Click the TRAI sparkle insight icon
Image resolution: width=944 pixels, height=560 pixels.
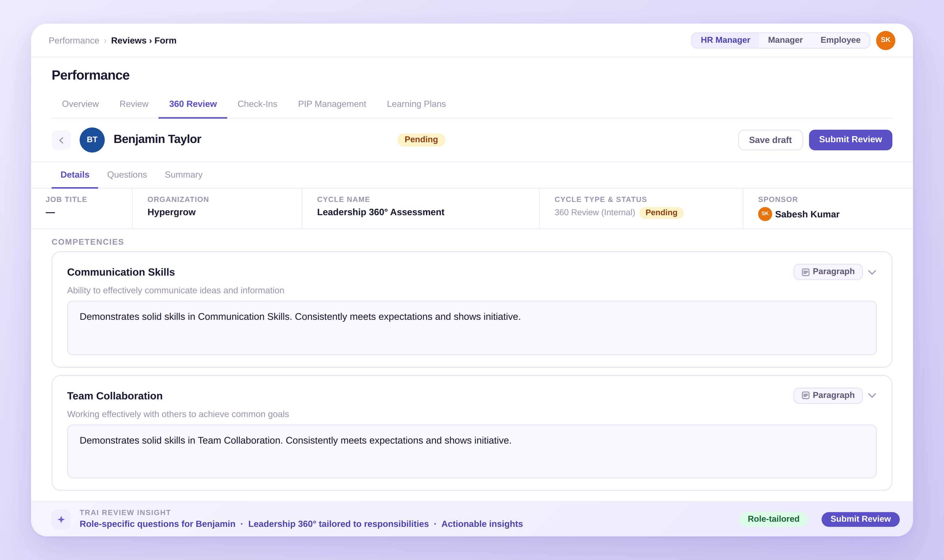(61, 519)
